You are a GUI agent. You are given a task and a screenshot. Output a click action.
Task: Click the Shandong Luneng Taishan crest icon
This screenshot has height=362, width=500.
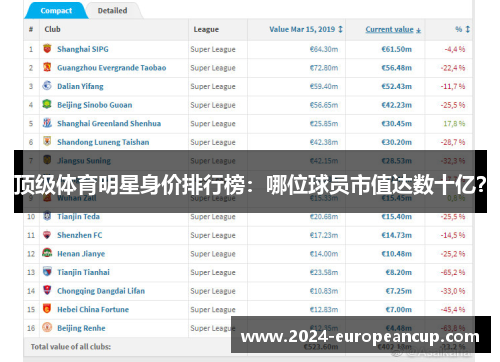(47, 141)
